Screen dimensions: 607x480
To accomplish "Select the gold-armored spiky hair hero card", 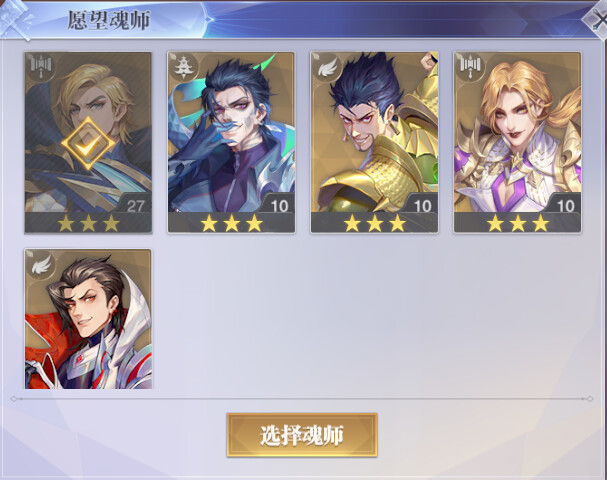I will tap(374, 142).
